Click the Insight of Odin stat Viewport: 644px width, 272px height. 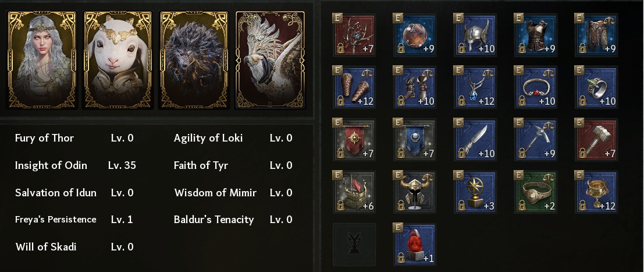(x=51, y=165)
